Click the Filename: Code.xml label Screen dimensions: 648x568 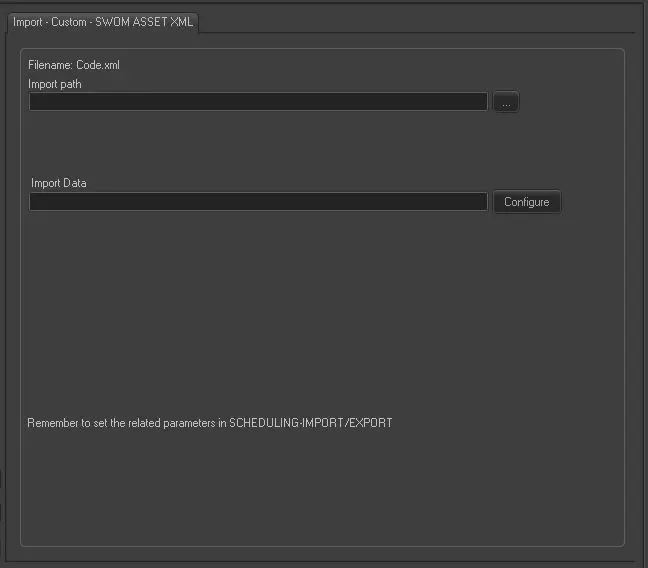click(x=74, y=65)
